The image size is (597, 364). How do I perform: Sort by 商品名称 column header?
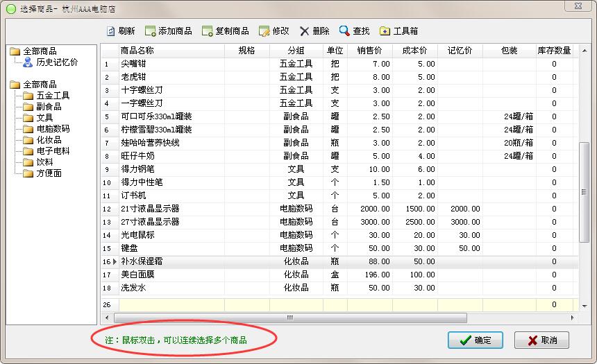click(x=171, y=51)
